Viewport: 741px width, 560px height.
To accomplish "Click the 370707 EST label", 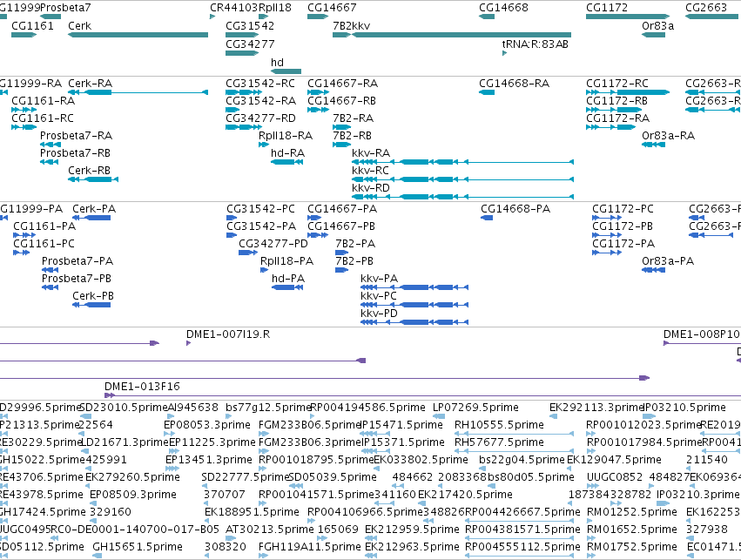I will [x=225, y=495].
